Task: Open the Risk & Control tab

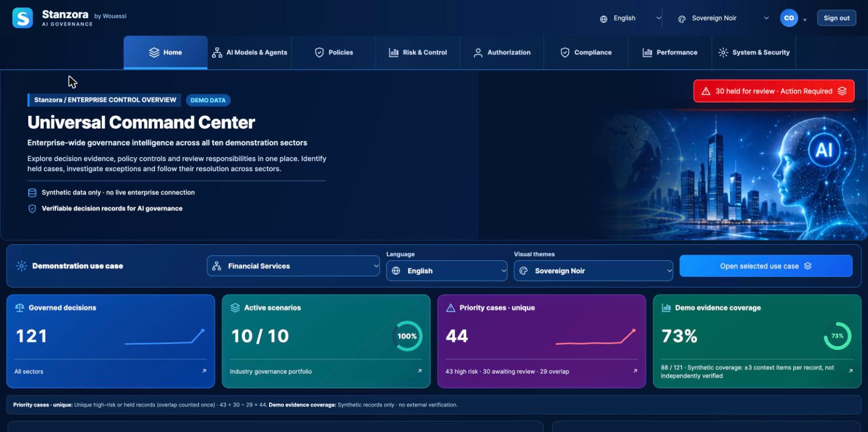Action: 418,53
